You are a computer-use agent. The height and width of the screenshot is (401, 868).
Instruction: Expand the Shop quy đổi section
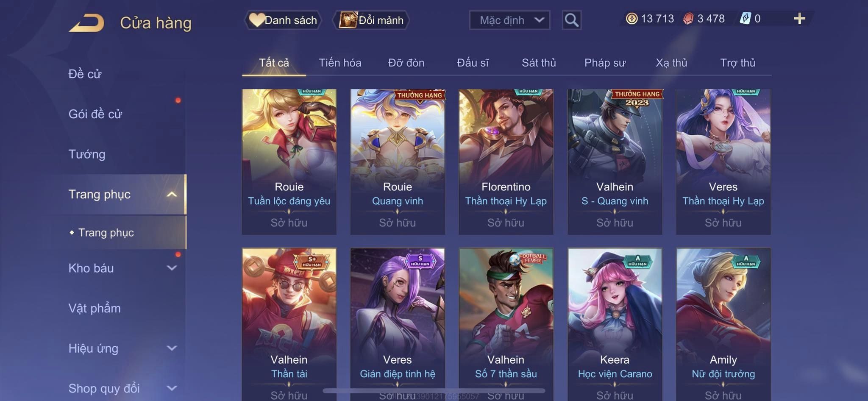click(172, 388)
